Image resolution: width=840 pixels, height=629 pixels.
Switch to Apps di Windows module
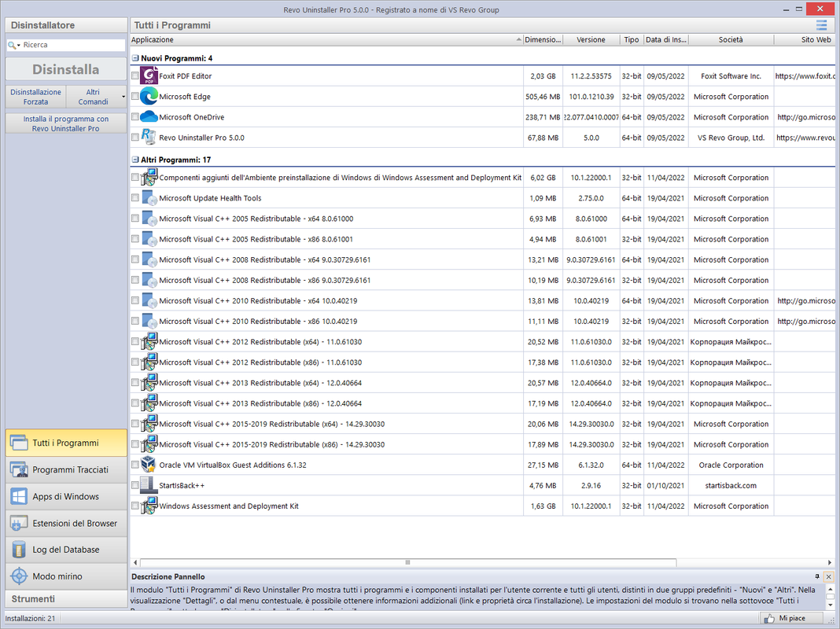pos(66,496)
